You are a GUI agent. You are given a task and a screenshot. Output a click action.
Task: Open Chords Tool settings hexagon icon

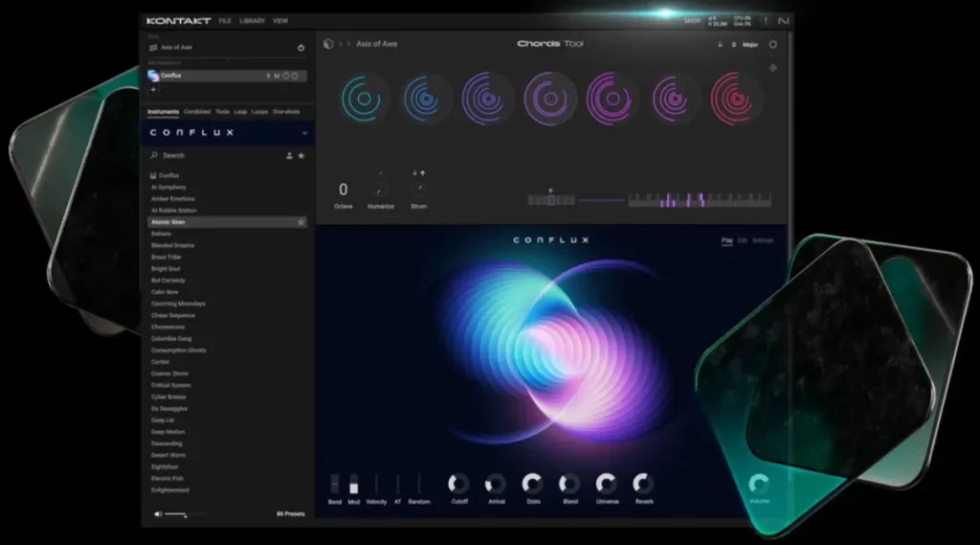773,44
